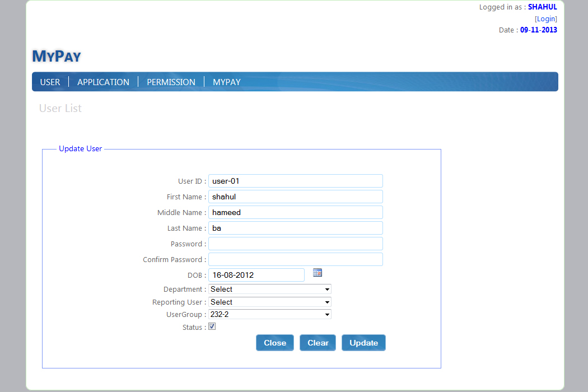Open the PERMISSION menu
Image resolution: width=588 pixels, height=392 pixels.
(171, 82)
